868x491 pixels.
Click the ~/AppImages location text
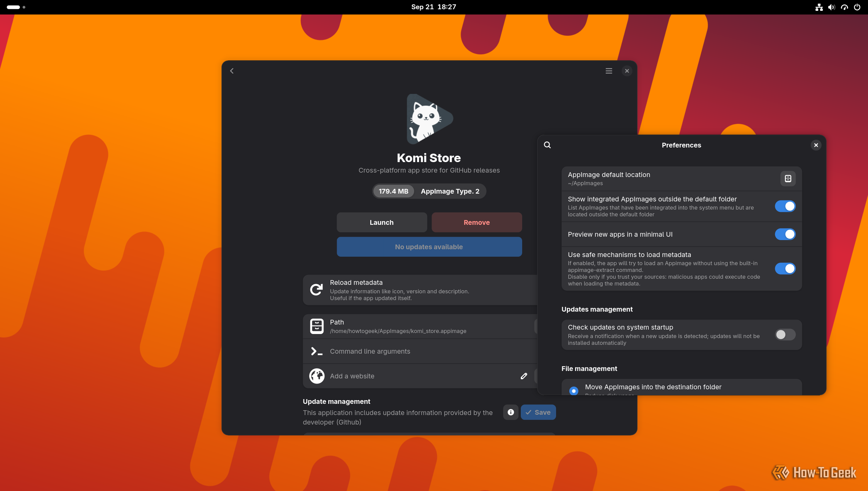click(x=585, y=183)
